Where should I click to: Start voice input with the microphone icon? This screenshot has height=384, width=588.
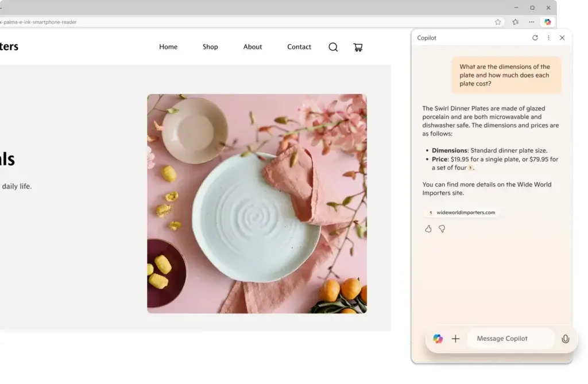point(565,339)
